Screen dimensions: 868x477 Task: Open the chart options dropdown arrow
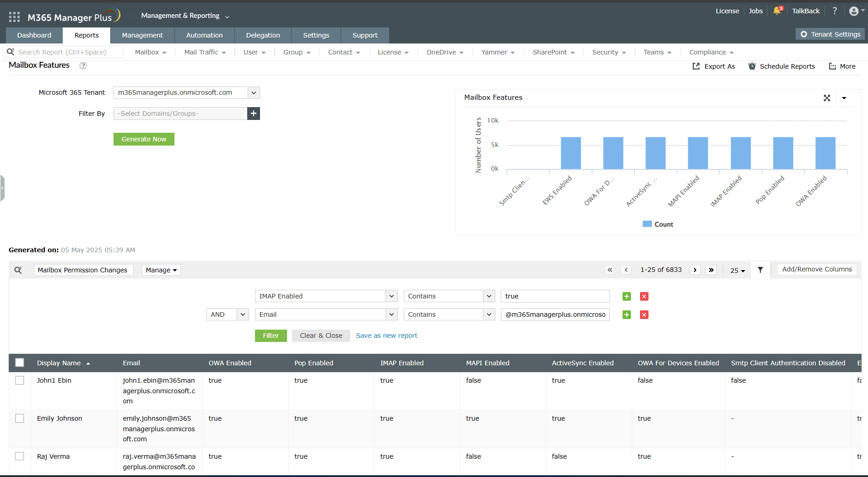[844, 98]
